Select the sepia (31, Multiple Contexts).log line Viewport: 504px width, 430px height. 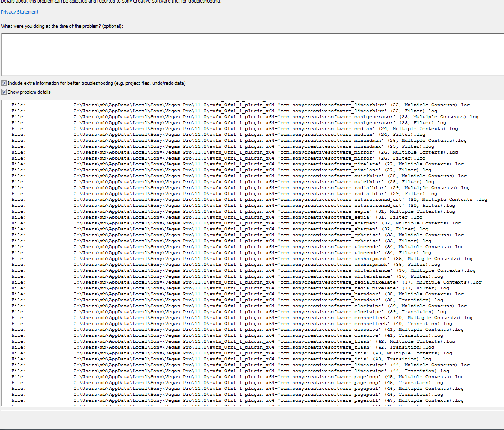point(233,211)
